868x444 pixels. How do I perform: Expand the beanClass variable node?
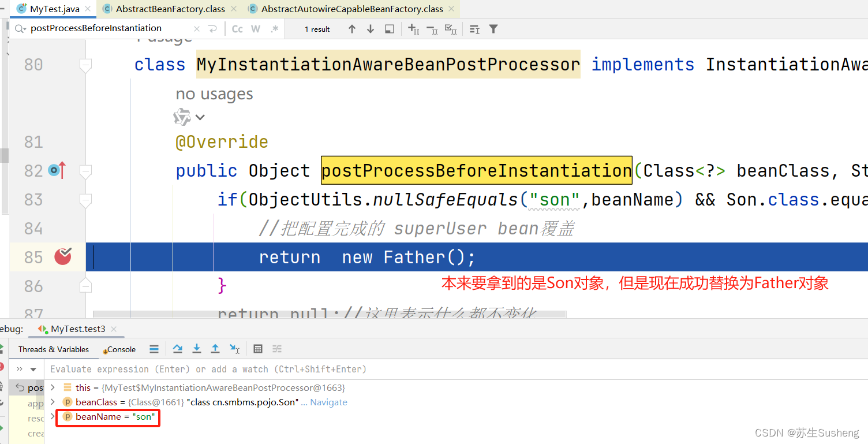53,402
